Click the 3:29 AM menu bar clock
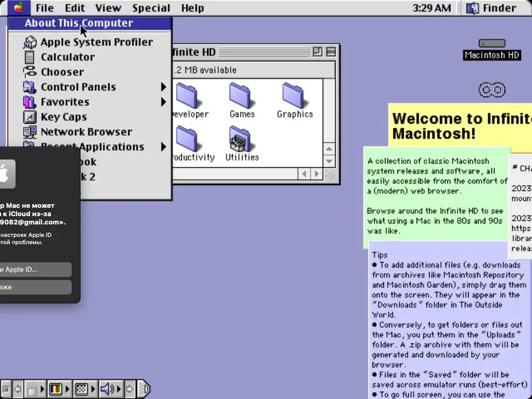 pos(432,8)
